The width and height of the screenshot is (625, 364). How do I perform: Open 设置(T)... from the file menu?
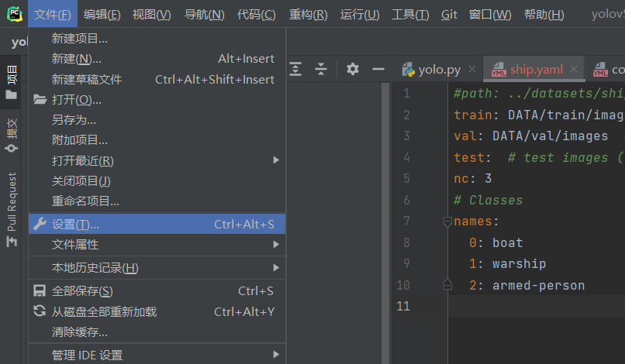(157, 225)
